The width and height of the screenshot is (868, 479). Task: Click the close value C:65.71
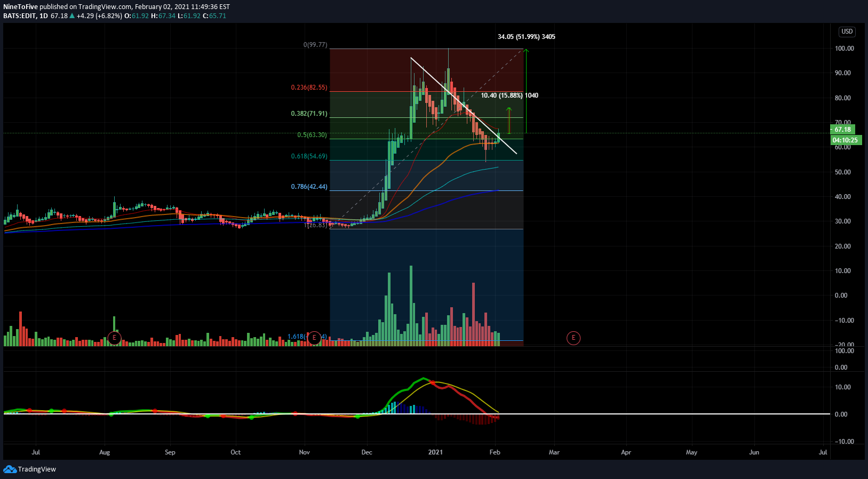tap(214, 16)
